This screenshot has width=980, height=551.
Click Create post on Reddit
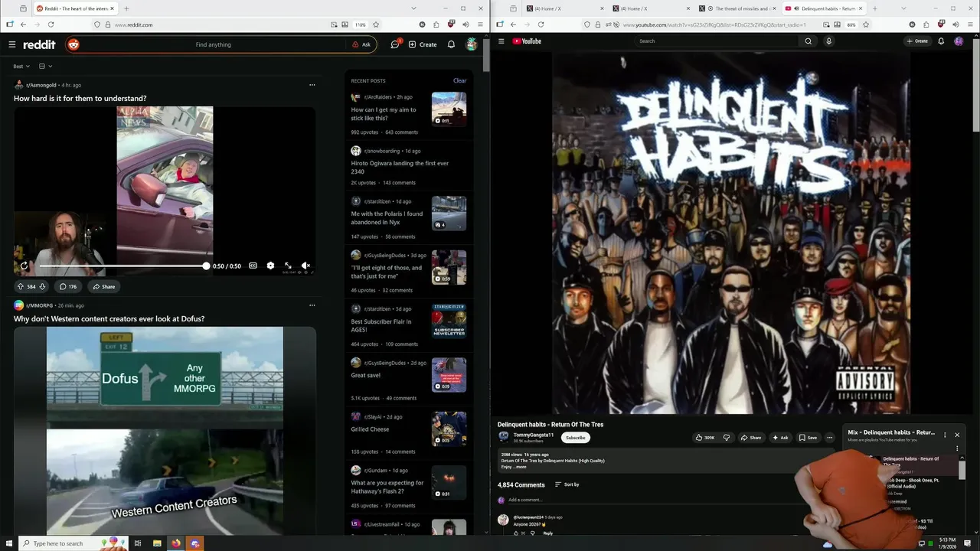[x=423, y=44]
